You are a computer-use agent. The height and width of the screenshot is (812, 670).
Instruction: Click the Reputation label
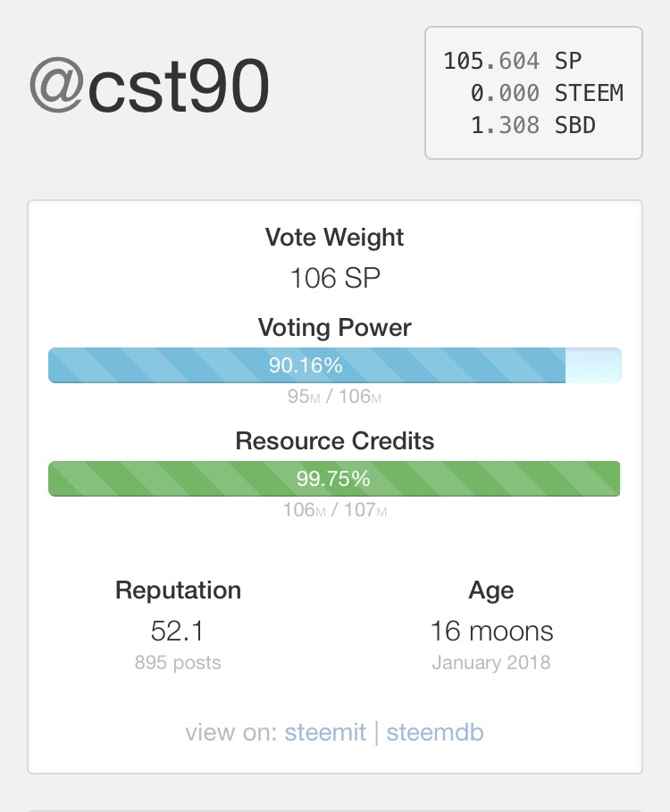point(178,590)
